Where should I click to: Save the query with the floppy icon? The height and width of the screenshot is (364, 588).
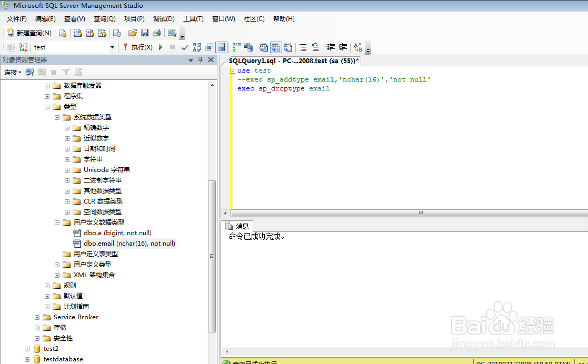coord(145,33)
